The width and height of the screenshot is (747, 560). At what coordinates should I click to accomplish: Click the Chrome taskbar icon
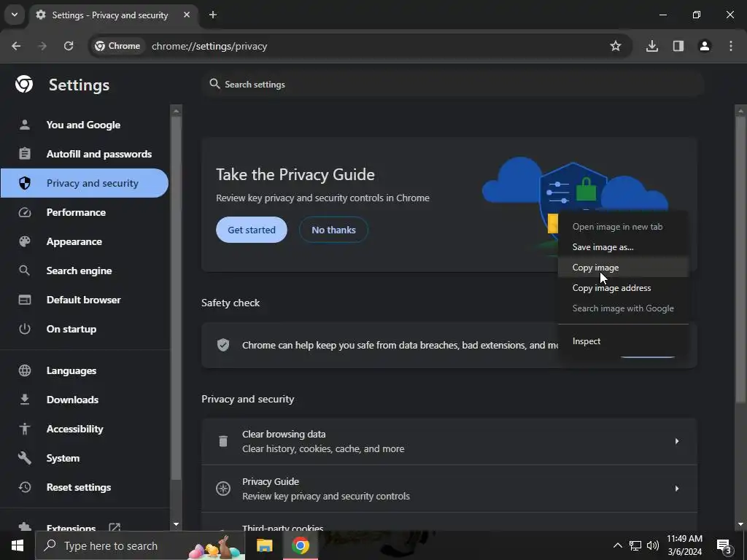pos(300,545)
